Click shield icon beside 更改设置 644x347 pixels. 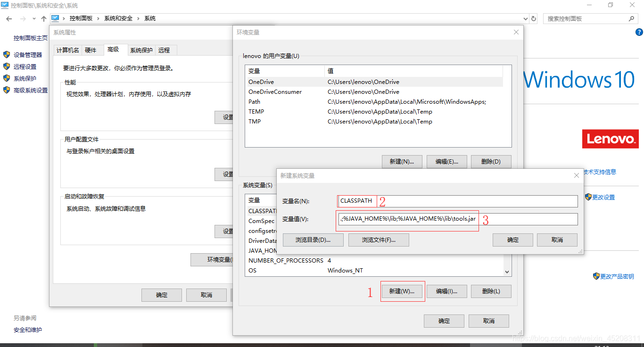588,197
